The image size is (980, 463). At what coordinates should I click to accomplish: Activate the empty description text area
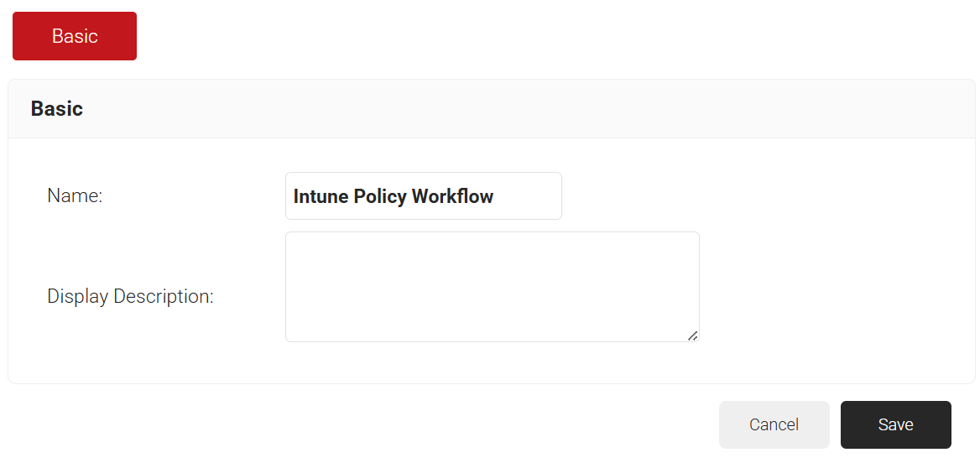492,286
